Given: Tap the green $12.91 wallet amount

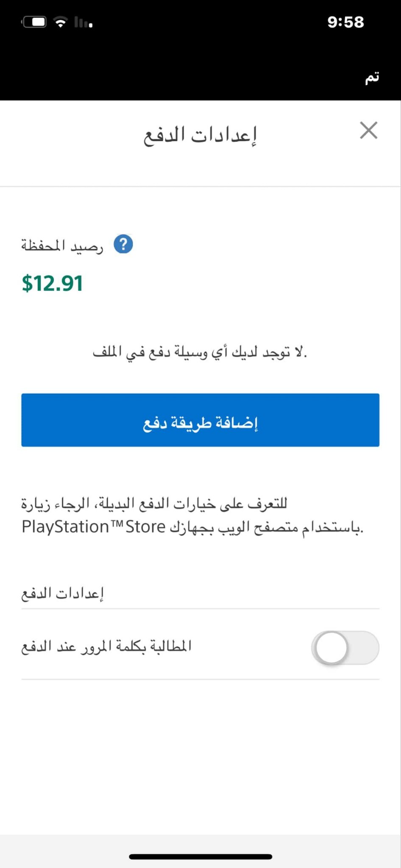Looking at the screenshot, I should [52, 284].
